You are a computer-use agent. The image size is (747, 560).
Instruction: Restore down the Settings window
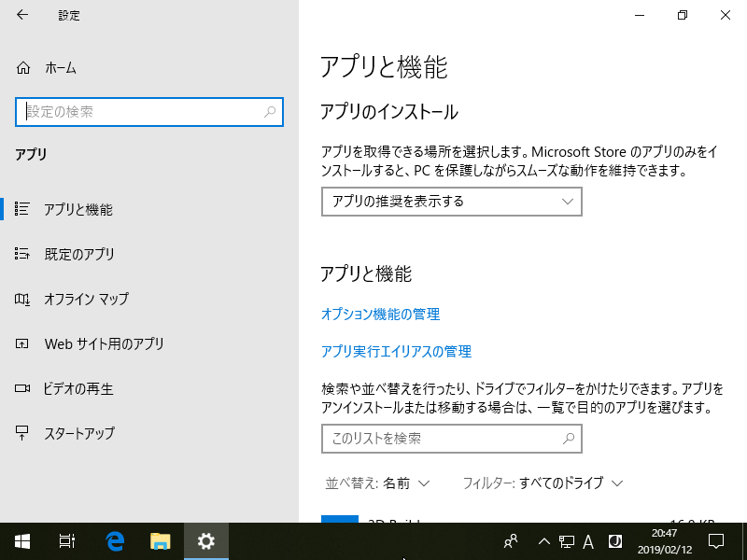click(x=683, y=15)
